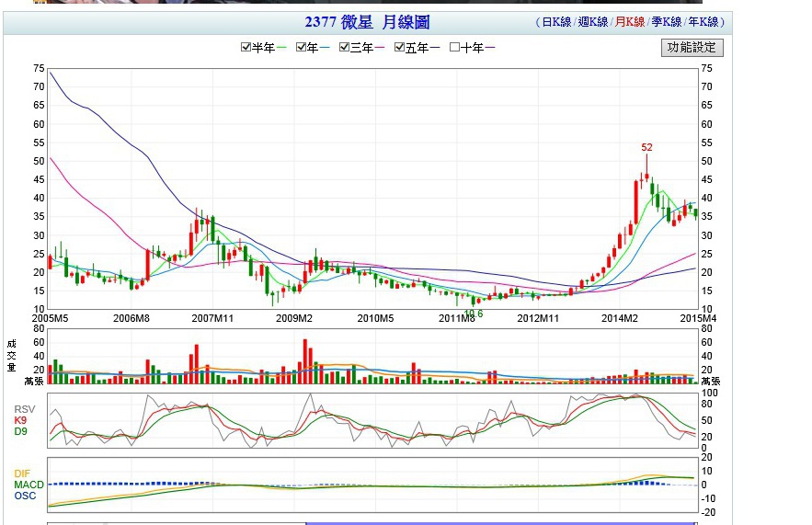Enable the 十年 moving average checkbox
Image resolution: width=812 pixels, height=525 pixels.
click(x=454, y=47)
